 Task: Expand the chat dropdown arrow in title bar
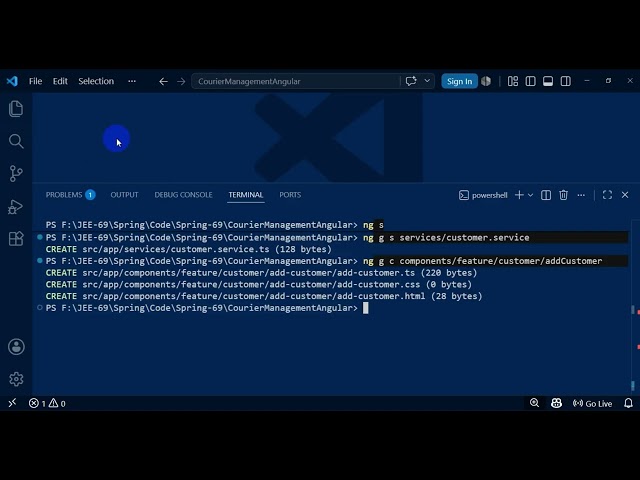[427, 81]
